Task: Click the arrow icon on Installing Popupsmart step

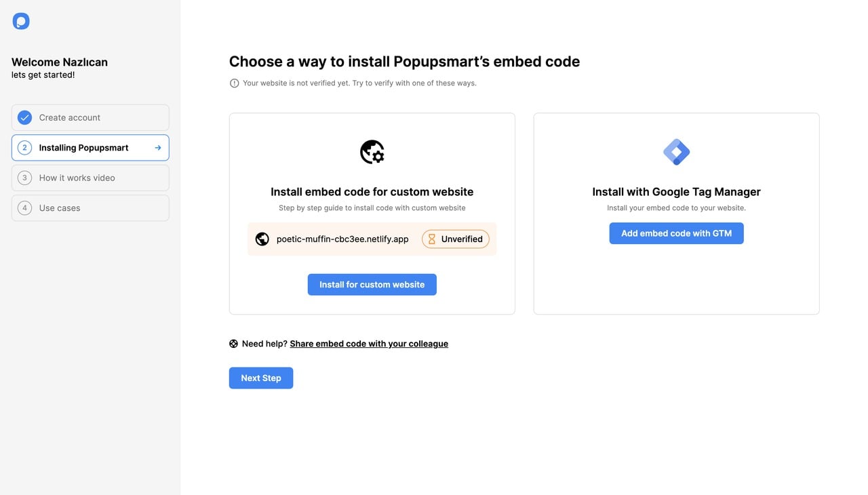Action: coord(157,147)
